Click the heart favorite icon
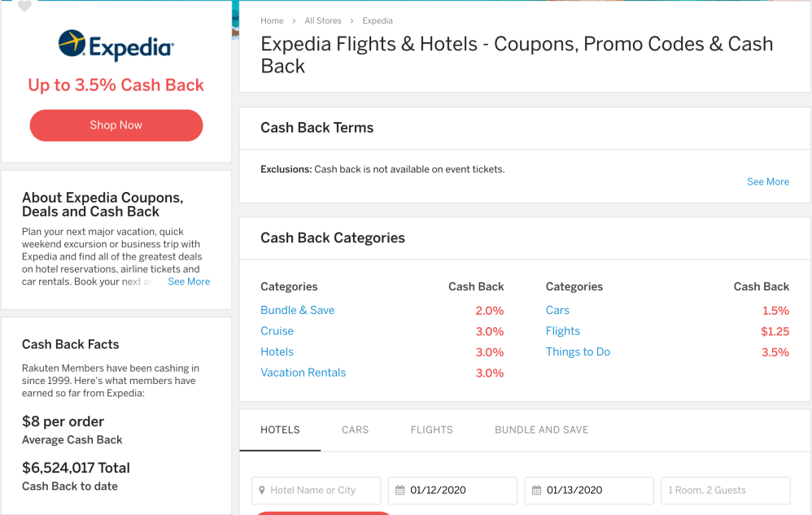 (x=24, y=7)
